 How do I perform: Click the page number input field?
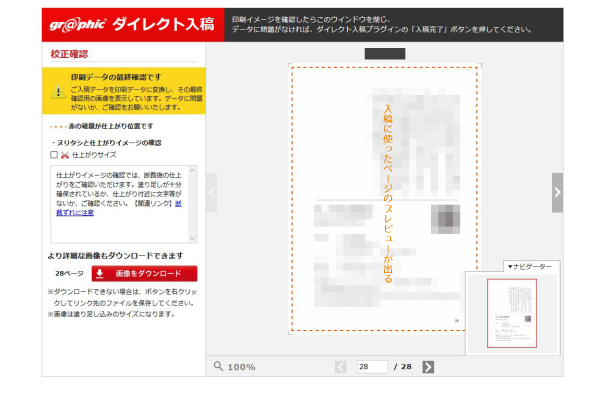[x=371, y=367]
